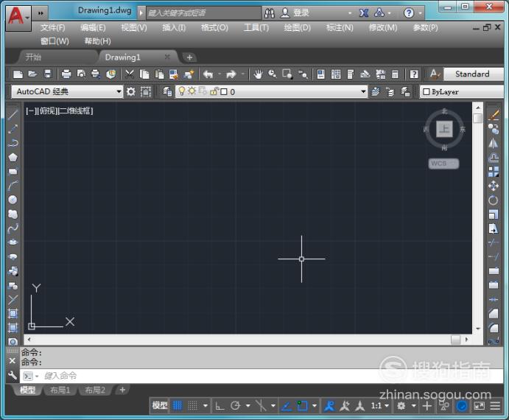Open the 修改(M) menu

383,28
